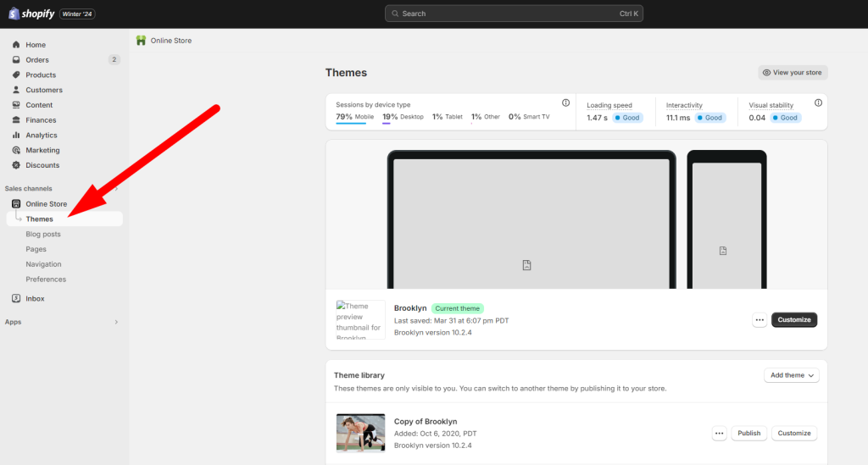This screenshot has width=868, height=465.
Task: Click the Winter '24 badge
Action: click(77, 14)
